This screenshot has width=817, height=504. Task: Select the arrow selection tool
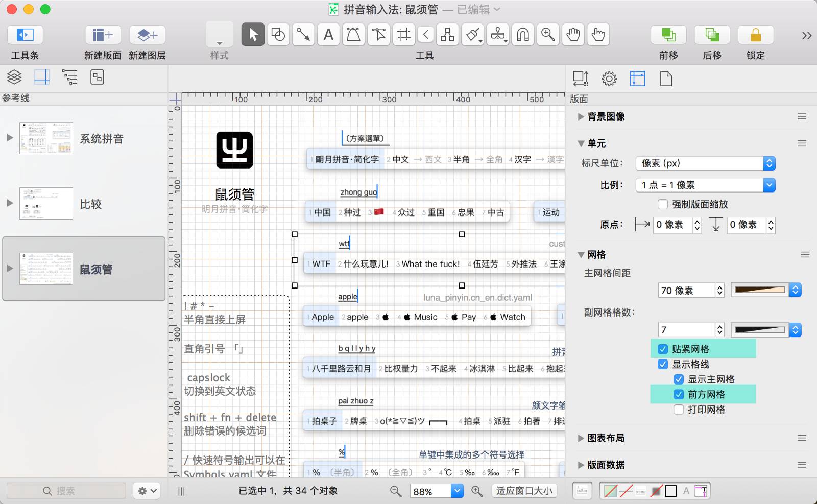[x=253, y=35]
